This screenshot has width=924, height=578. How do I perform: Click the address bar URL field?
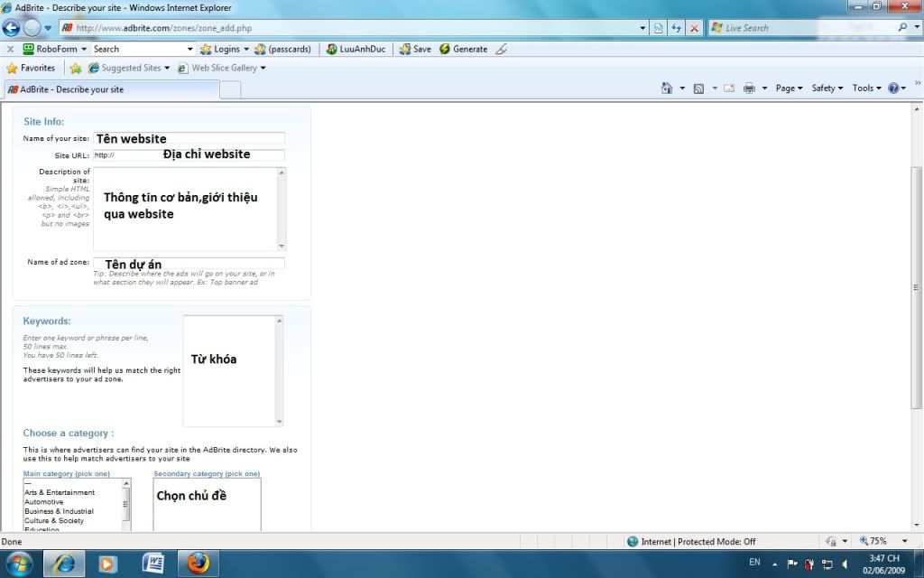347,28
